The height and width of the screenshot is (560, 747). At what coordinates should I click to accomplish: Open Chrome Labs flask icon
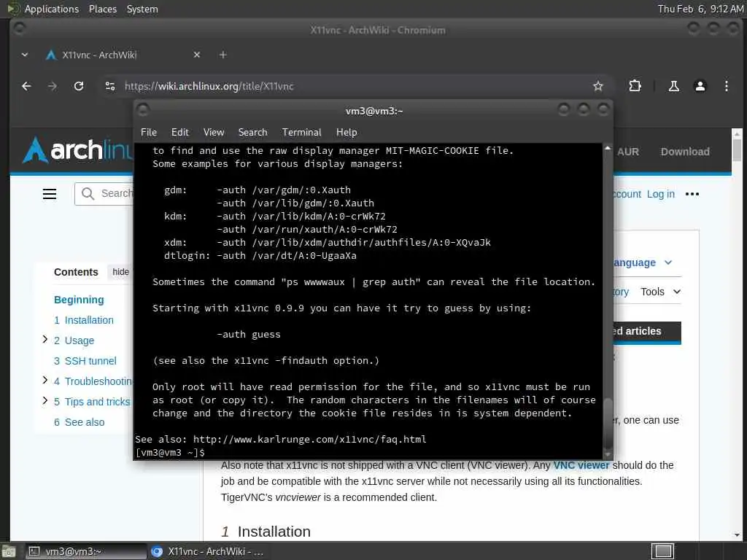(x=673, y=86)
